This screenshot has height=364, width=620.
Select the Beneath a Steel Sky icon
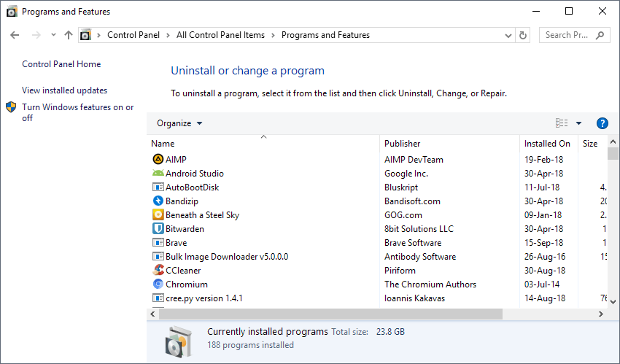158,214
